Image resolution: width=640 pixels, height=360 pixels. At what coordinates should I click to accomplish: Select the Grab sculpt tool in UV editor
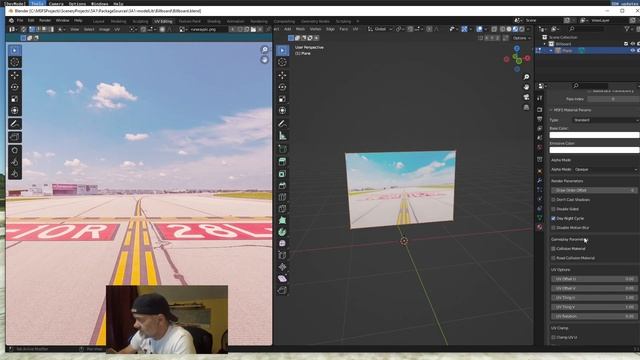pyautogui.click(x=15, y=150)
